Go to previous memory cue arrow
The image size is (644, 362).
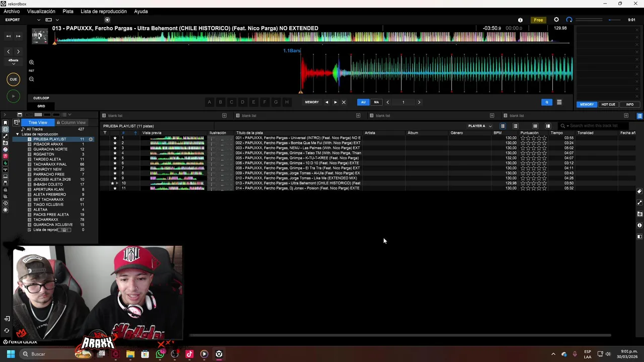(x=327, y=102)
